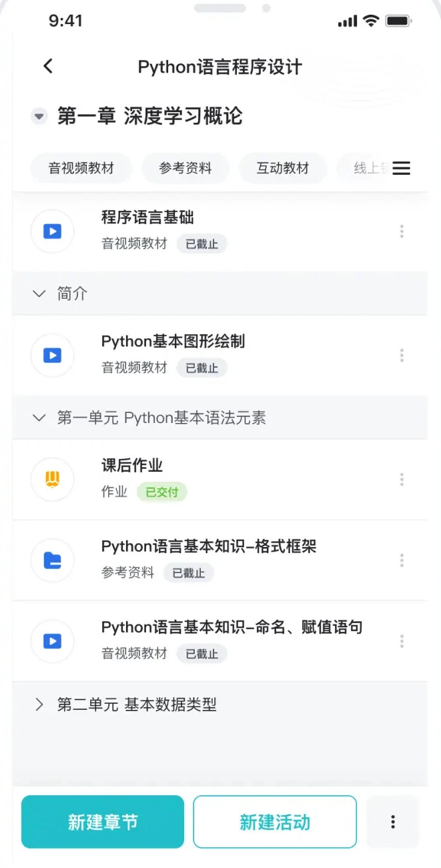The height and width of the screenshot is (868, 441).
Task: Select the yellow assignment icon for 课后作业
Action: pyautogui.click(x=52, y=479)
